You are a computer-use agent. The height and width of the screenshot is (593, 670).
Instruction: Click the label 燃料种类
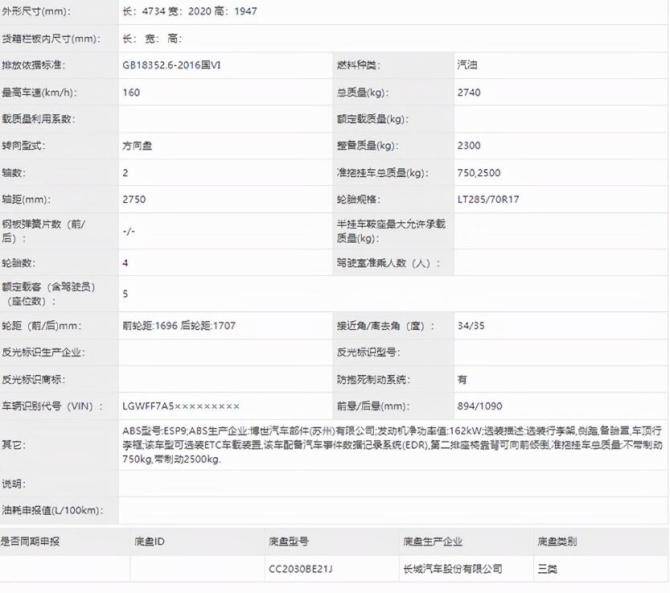(359, 65)
